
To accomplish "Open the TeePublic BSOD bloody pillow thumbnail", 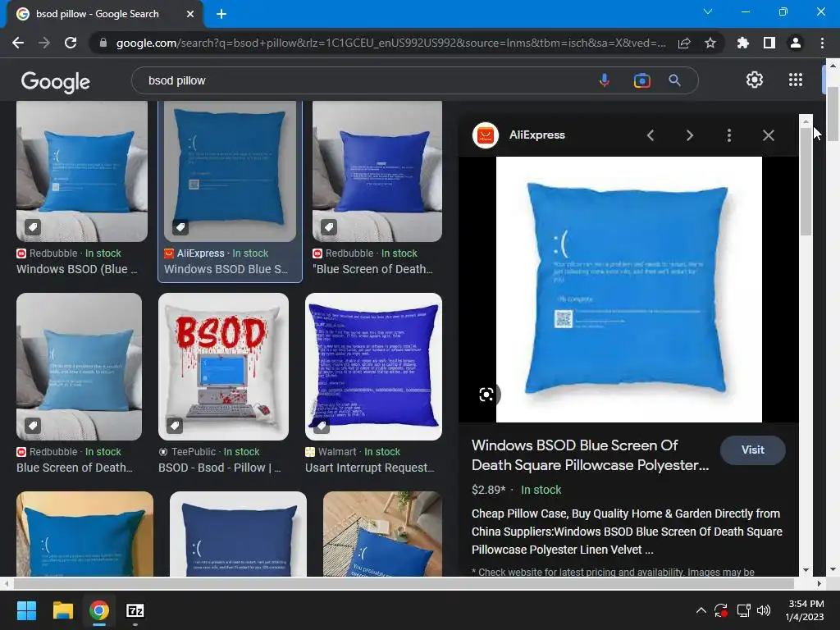I will [223, 367].
